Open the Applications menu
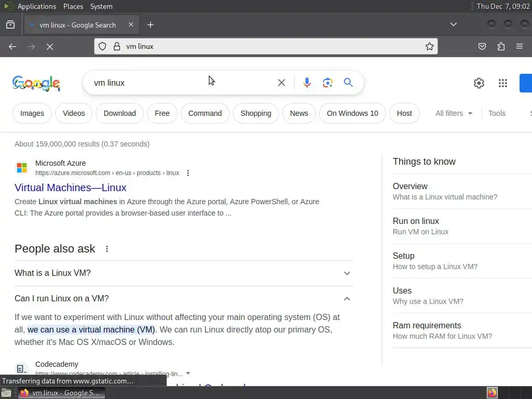This screenshot has height=399, width=532. point(37,6)
